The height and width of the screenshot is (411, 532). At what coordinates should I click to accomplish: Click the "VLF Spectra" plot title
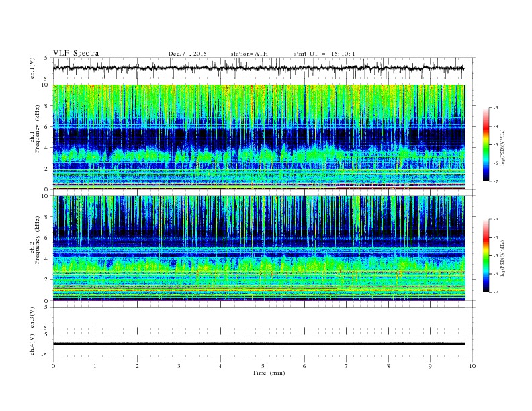[76, 53]
